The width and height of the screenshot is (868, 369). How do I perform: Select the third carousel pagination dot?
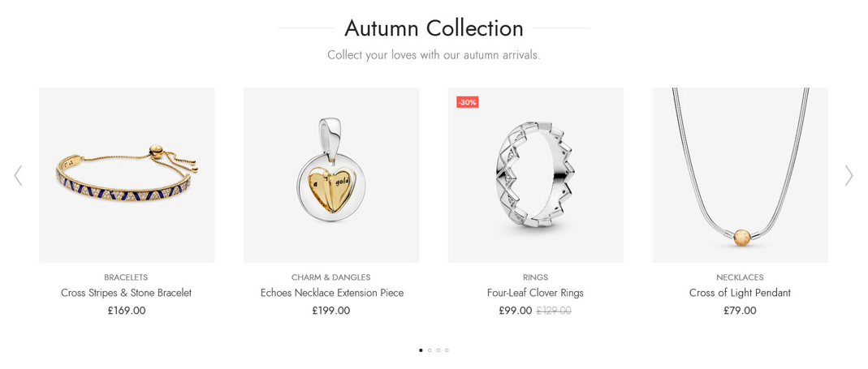(x=438, y=350)
